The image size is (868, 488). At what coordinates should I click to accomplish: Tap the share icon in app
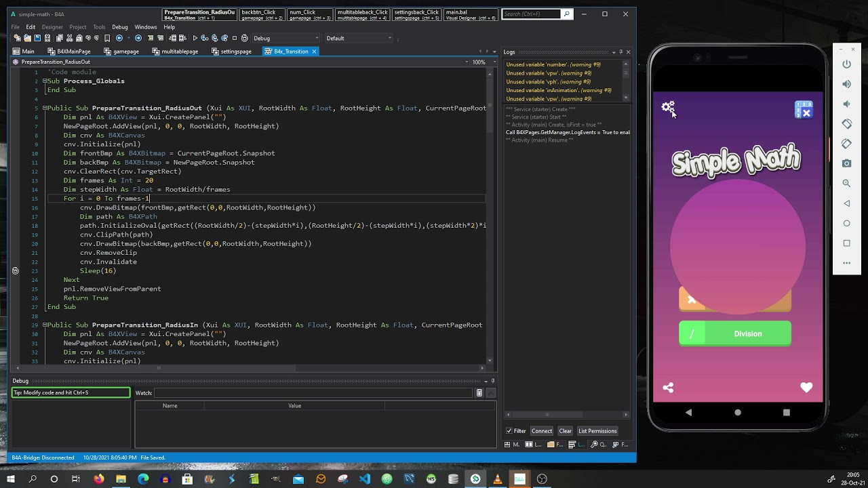click(668, 388)
